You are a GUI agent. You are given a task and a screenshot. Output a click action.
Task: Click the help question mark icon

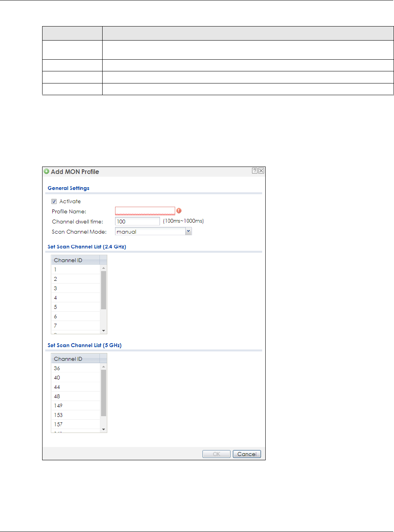coord(254,171)
